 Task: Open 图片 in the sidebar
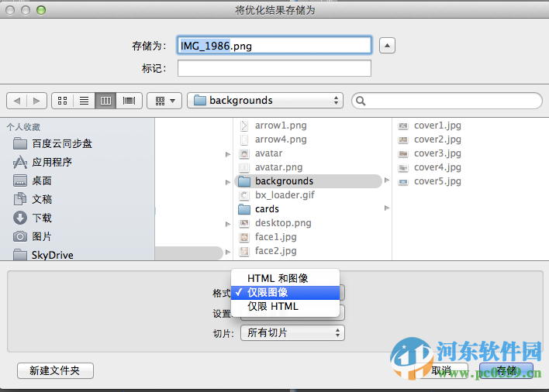point(33,237)
